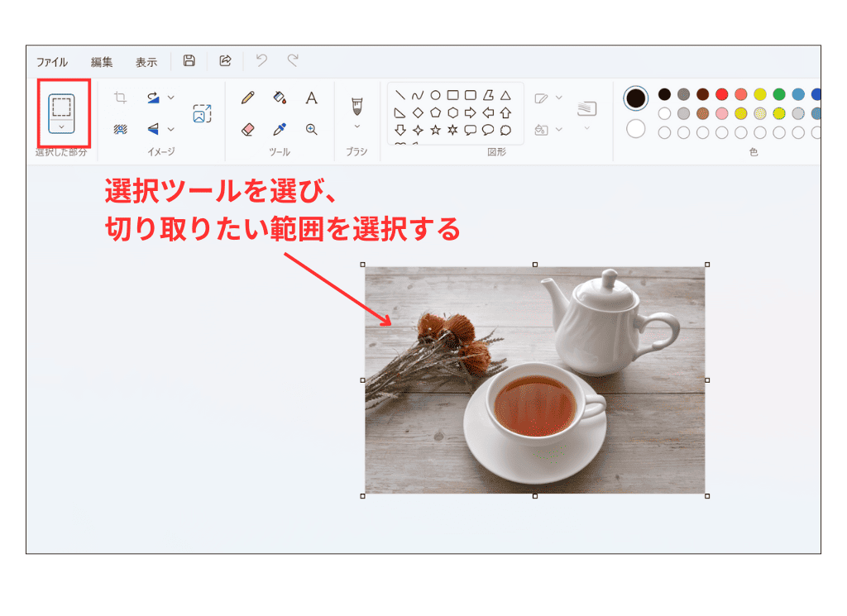The image size is (847, 616).
Task: Select the Color picker tool
Action: tap(279, 130)
